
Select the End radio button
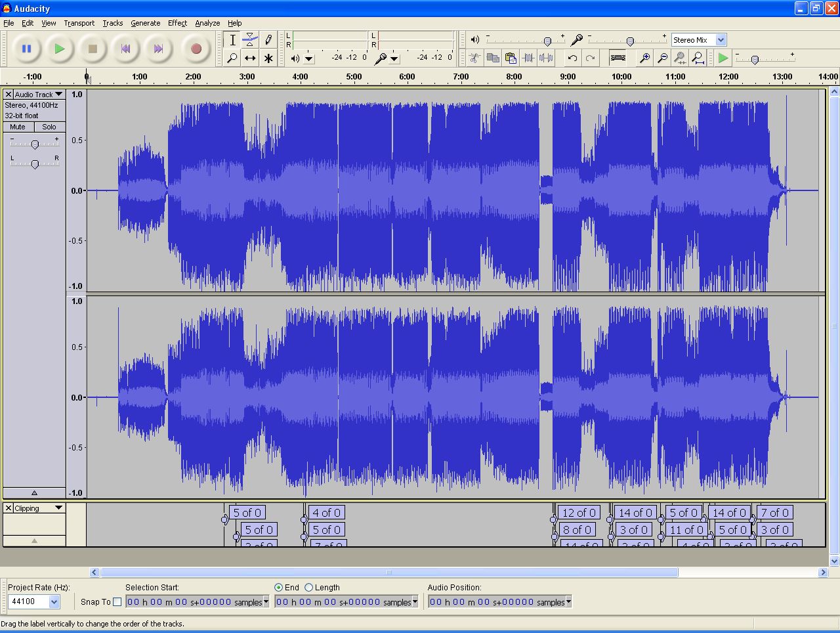tap(278, 588)
